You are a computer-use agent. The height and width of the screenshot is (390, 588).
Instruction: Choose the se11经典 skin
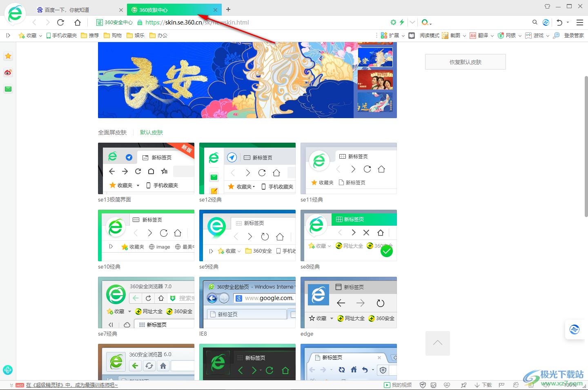(x=349, y=168)
